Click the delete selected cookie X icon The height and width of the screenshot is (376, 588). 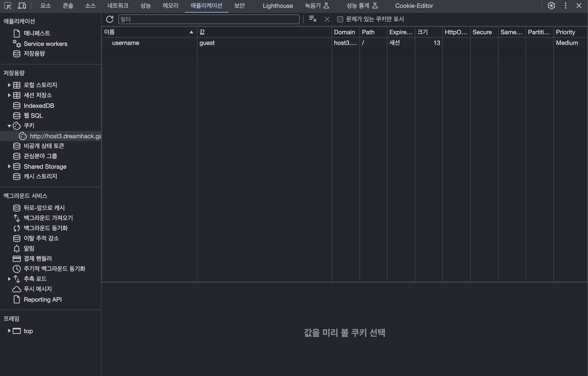coord(327,19)
